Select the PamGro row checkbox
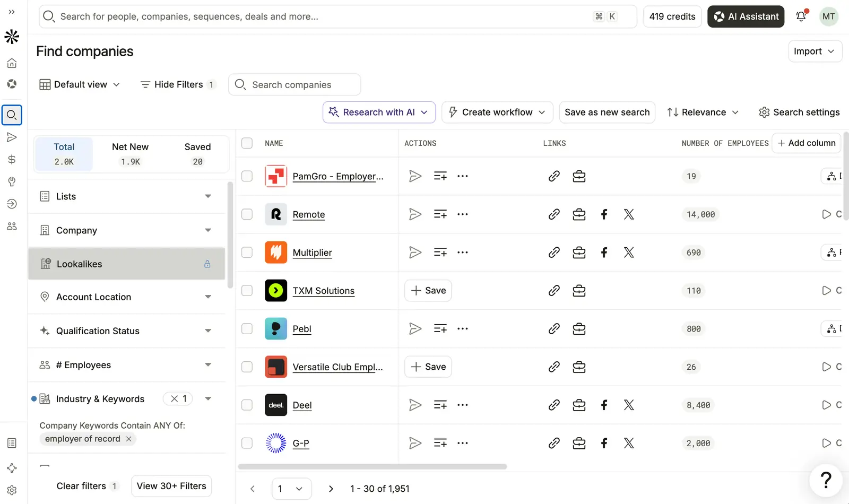 247,176
